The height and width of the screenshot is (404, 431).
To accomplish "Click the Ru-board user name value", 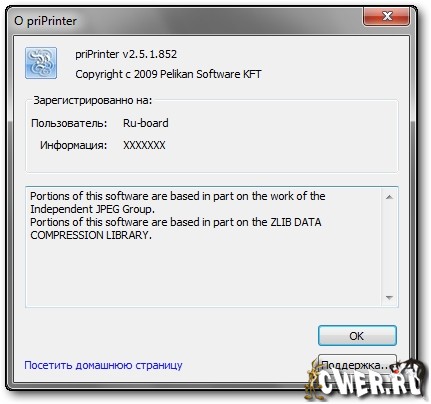I will pyautogui.click(x=146, y=123).
